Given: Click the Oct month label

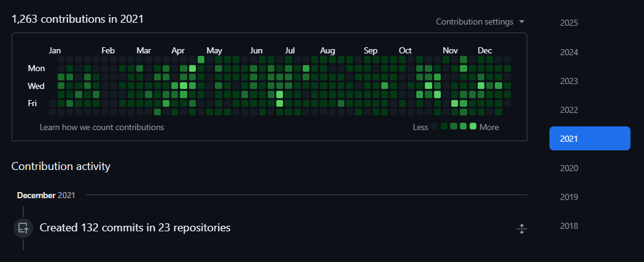Looking at the screenshot, I should click(405, 50).
